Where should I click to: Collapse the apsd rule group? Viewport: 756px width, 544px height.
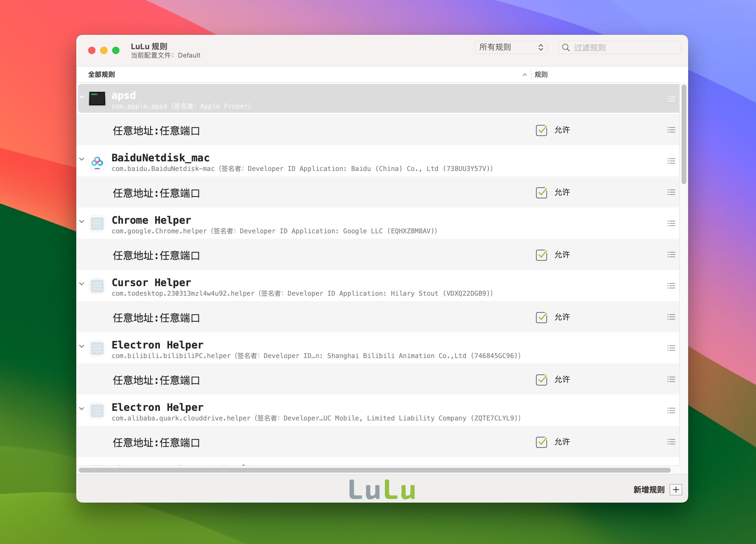tap(82, 97)
